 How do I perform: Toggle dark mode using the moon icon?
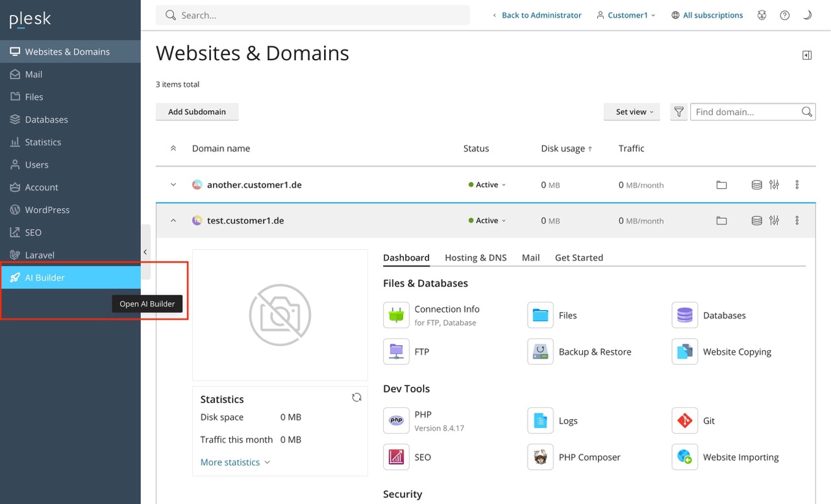coord(808,15)
